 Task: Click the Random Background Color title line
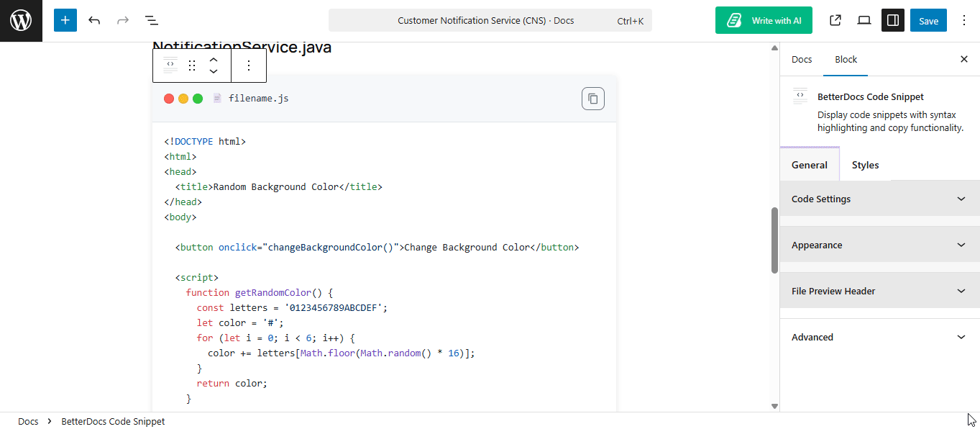pos(278,186)
